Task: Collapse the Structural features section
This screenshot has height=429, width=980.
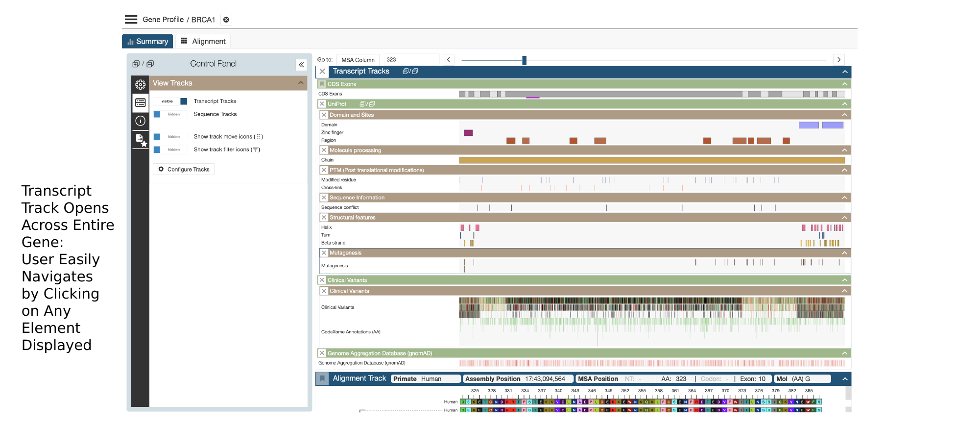Action: click(x=844, y=217)
